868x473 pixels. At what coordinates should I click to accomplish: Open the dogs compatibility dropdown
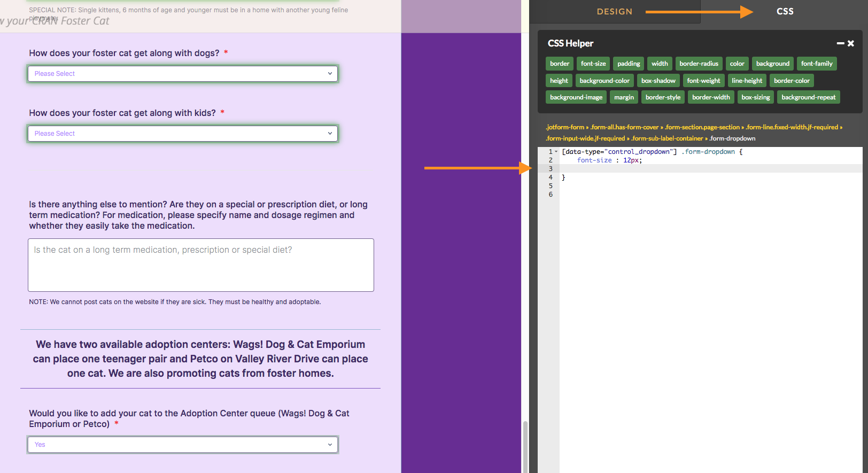point(182,74)
